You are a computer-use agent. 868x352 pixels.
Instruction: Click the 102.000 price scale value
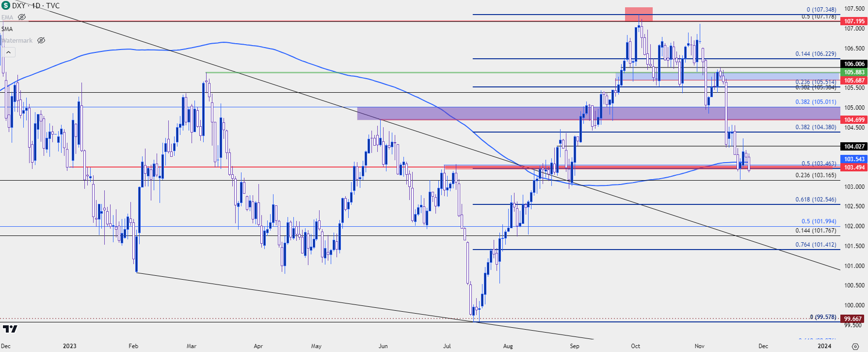(x=854, y=226)
